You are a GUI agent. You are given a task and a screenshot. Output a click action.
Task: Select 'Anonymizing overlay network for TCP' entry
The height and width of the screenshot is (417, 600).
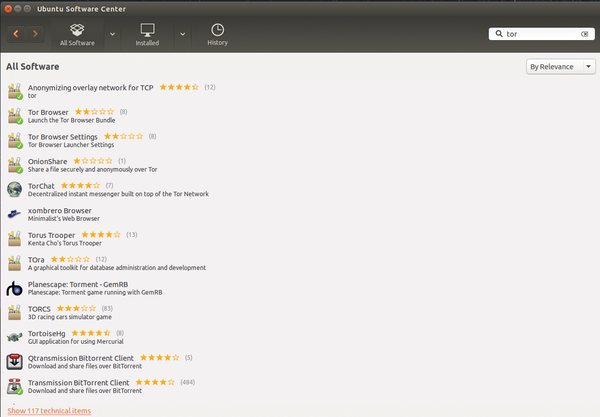click(x=91, y=88)
